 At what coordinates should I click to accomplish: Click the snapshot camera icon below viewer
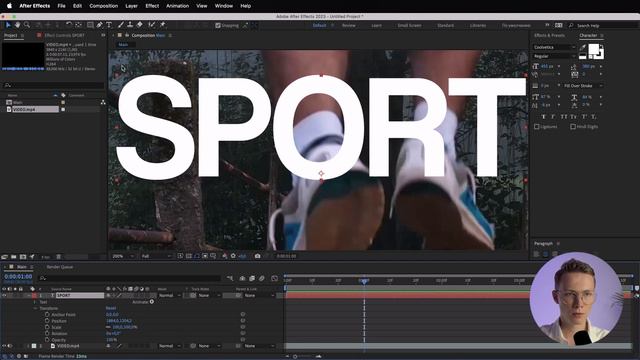coord(258,256)
